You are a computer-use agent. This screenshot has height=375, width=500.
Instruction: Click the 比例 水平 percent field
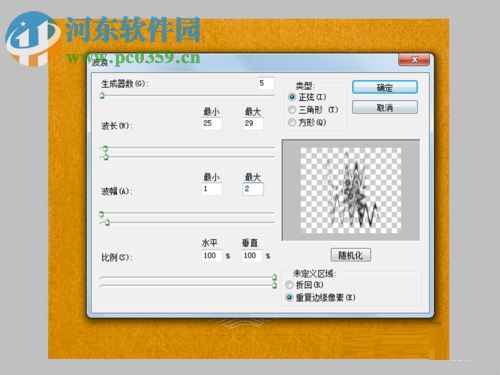click(x=212, y=256)
